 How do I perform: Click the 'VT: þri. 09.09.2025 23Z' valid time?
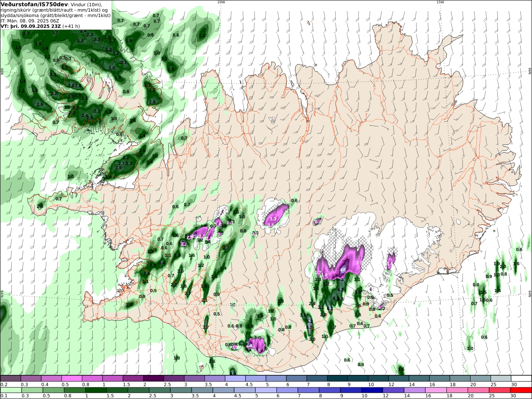31,26
